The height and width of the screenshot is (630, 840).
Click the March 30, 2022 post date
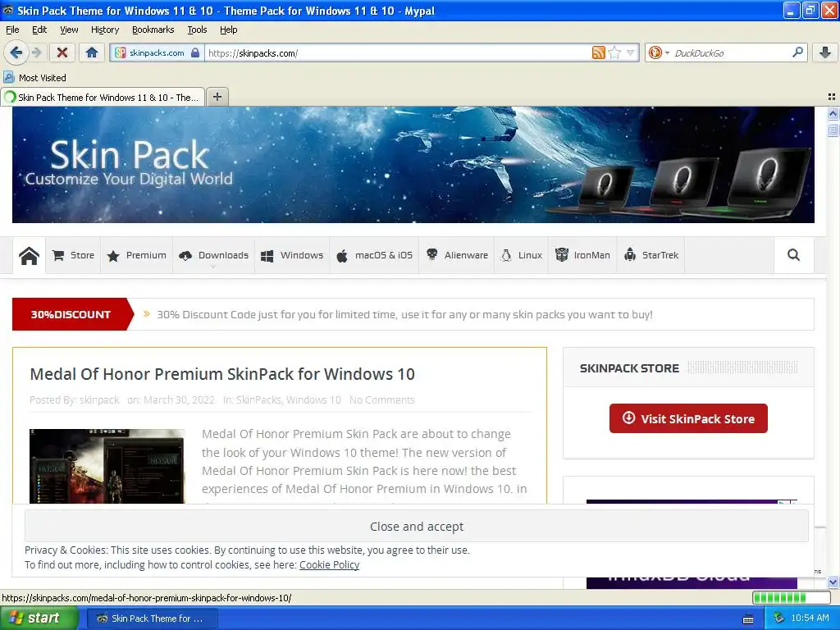pos(179,399)
